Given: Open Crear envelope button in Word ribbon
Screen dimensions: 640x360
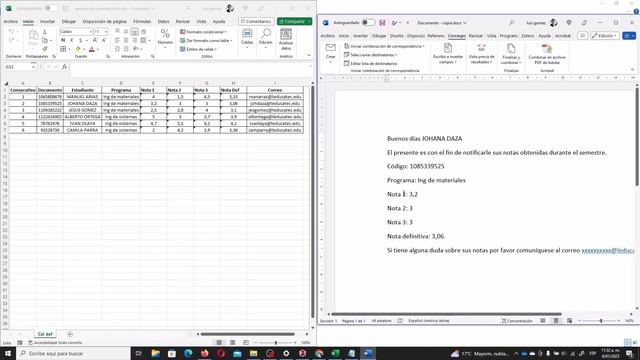Looking at the screenshot, I should click(331, 52).
